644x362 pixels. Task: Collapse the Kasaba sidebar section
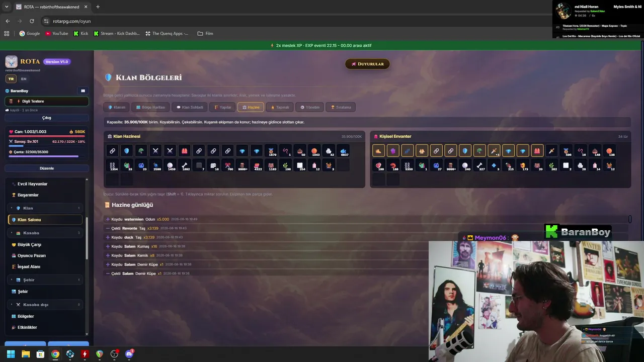point(45,233)
